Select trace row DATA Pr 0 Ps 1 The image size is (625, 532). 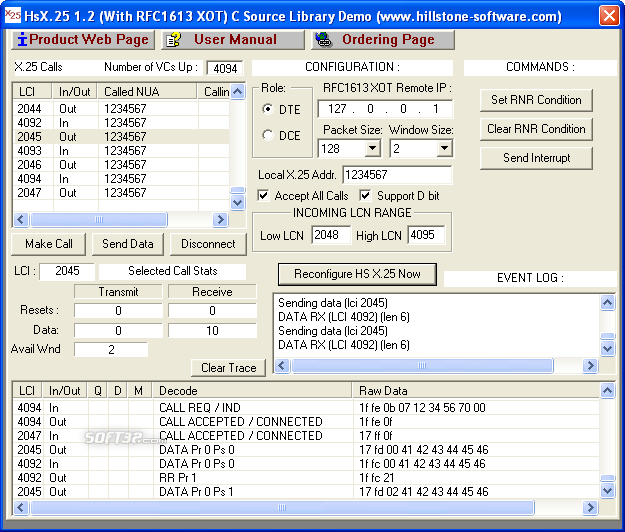tap(306, 491)
